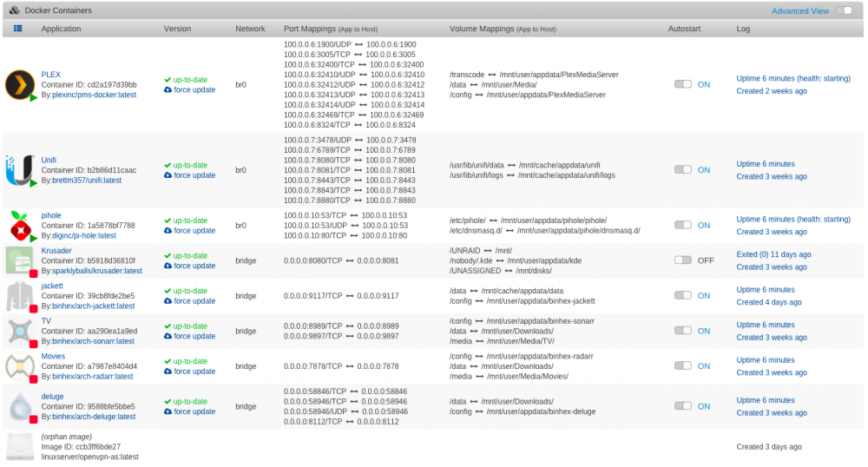Click the Docker Containers header icon
Screen dimensions: 868x467
click(x=14, y=10)
